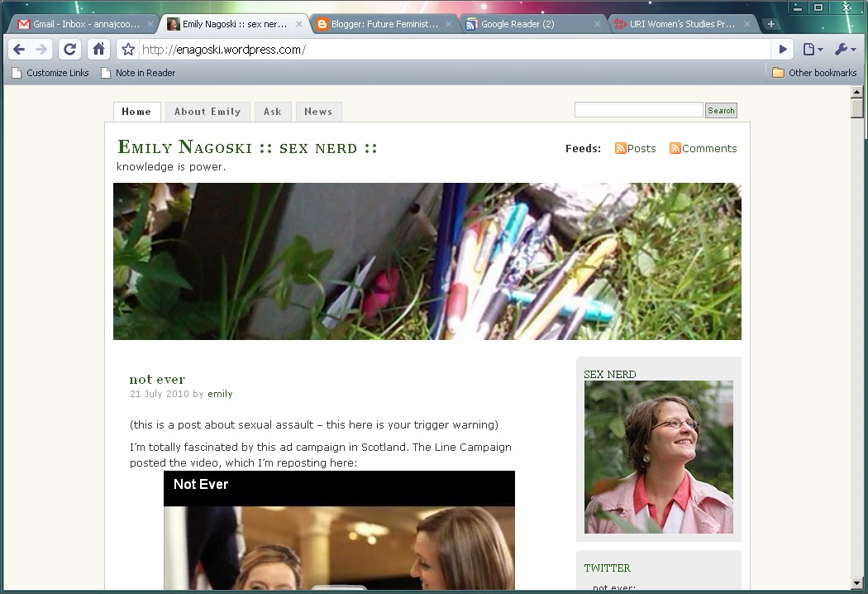Image resolution: width=868 pixels, height=594 pixels.
Task: Click the scrollbar down arrow
Action: coord(856,583)
